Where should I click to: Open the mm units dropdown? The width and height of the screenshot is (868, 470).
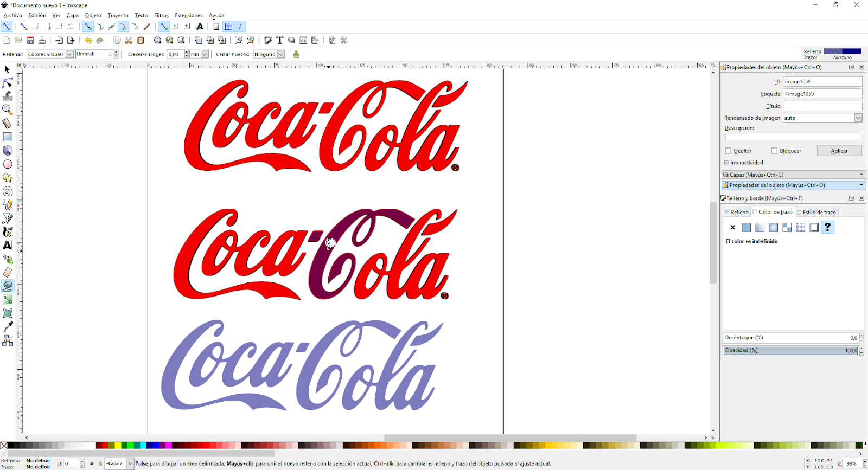coord(205,54)
